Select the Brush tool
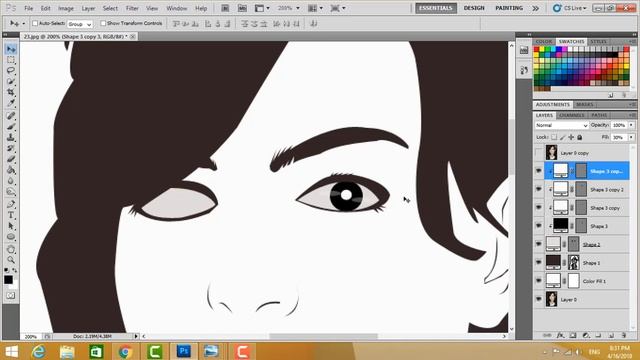 pos(11,127)
